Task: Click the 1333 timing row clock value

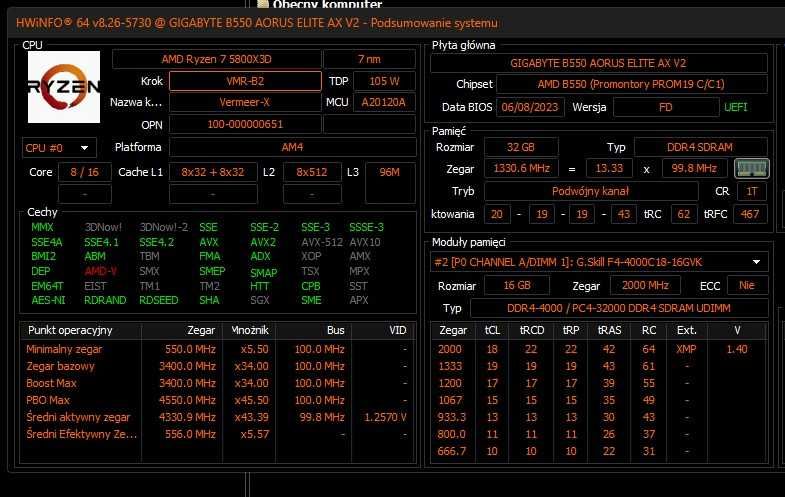Action: (x=450, y=366)
